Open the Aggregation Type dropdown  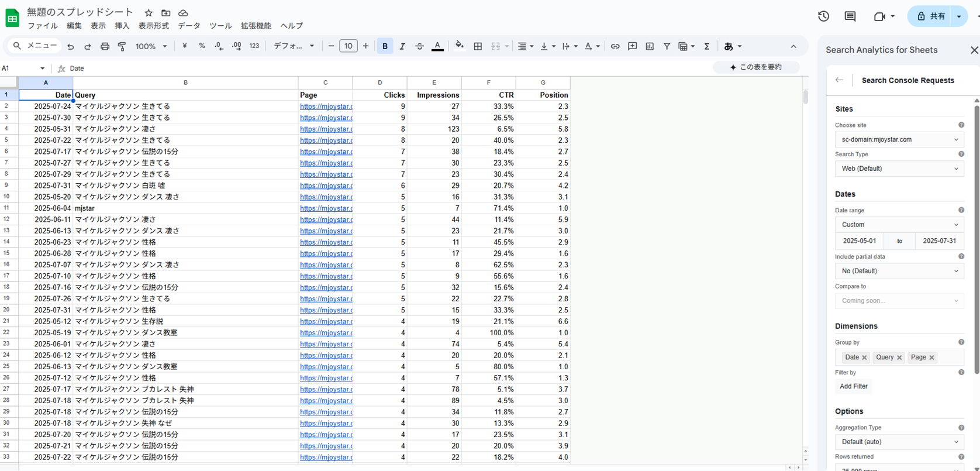pyautogui.click(x=899, y=442)
